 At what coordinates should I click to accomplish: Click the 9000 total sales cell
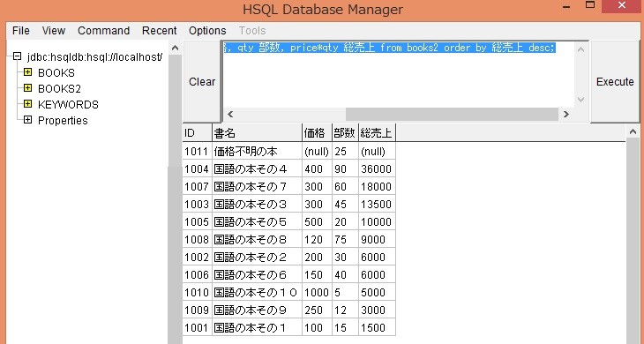pos(377,240)
